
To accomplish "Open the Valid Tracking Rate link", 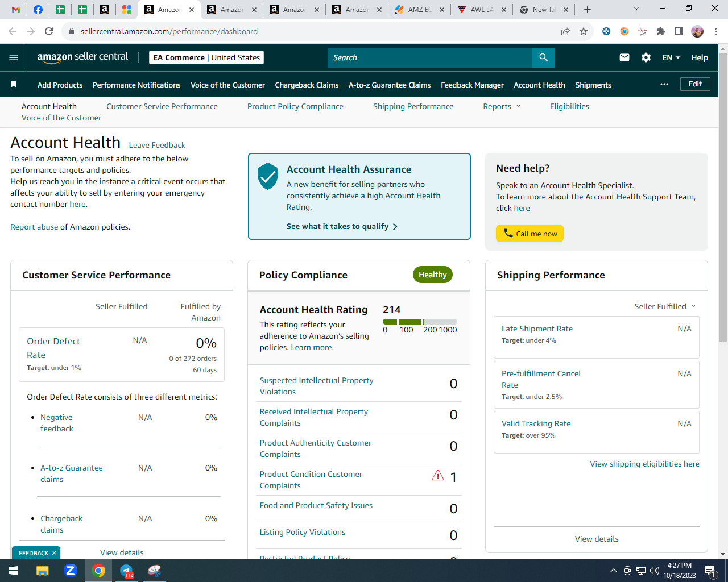I will [x=536, y=423].
